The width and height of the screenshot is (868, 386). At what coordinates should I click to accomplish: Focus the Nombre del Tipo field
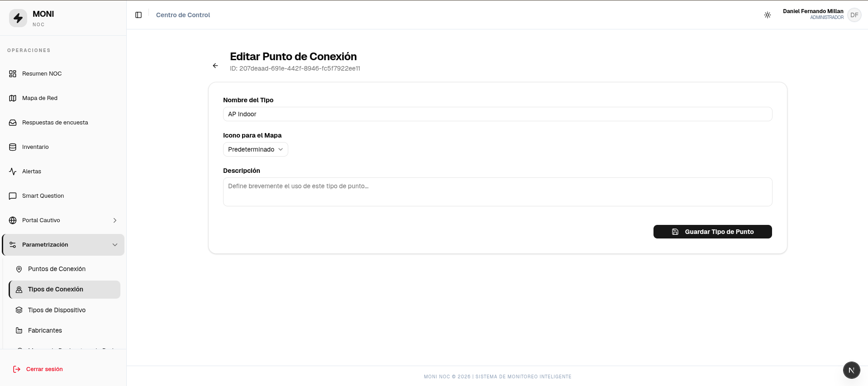[498, 114]
